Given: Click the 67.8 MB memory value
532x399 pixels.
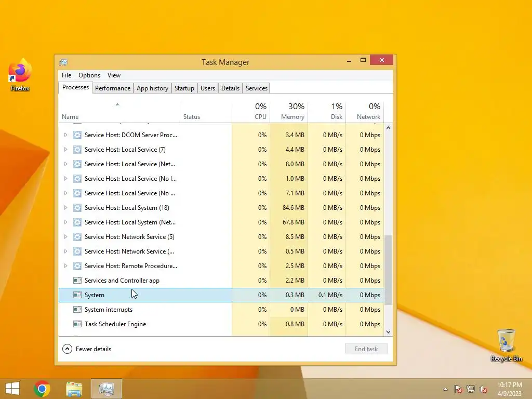Looking at the screenshot, I should (x=294, y=222).
